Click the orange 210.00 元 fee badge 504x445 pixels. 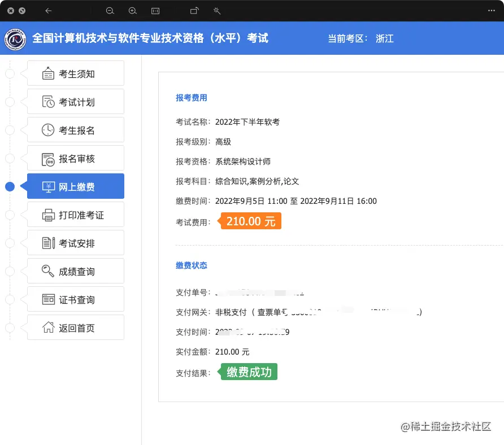[250, 221]
